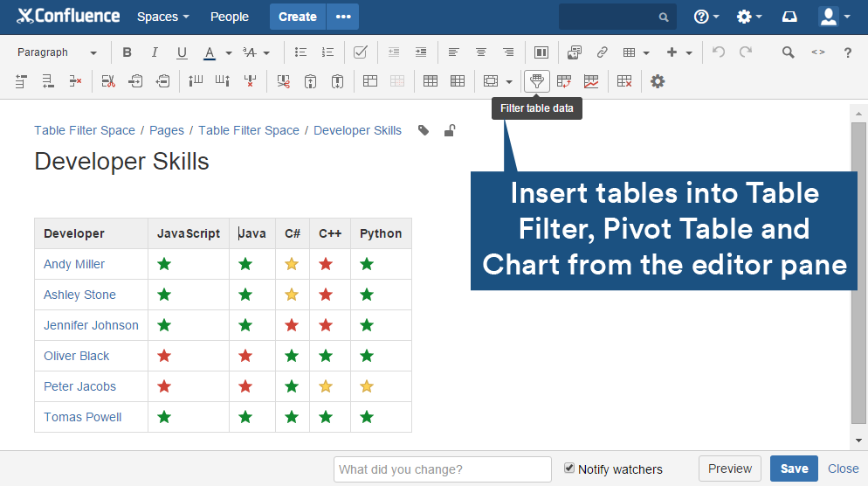Open the Andy Miller link
868x486 pixels.
[x=74, y=264]
